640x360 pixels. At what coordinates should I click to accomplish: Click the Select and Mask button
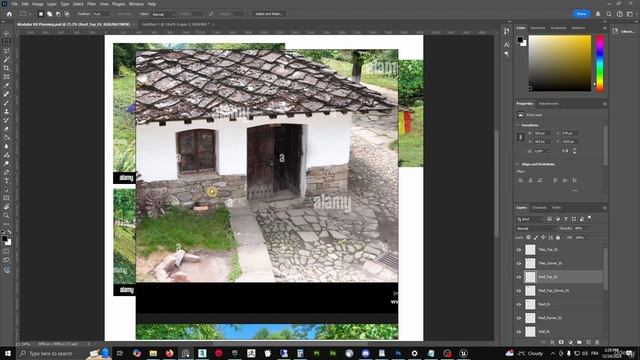268,14
